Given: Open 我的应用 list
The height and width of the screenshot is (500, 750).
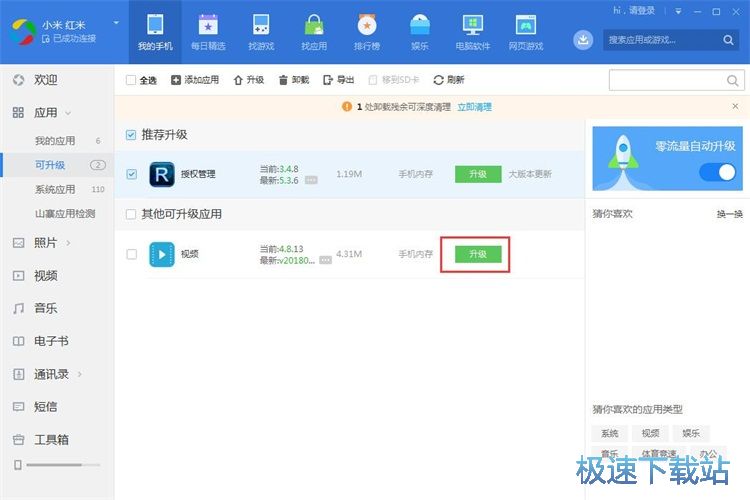Looking at the screenshot, I should pos(55,141).
